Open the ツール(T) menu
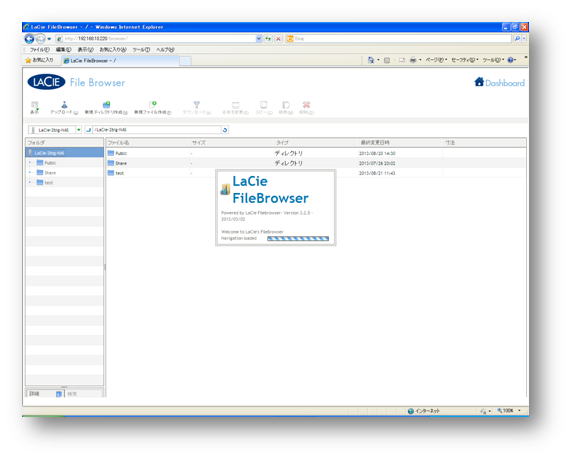This screenshot has width=571, height=459. pyautogui.click(x=141, y=50)
